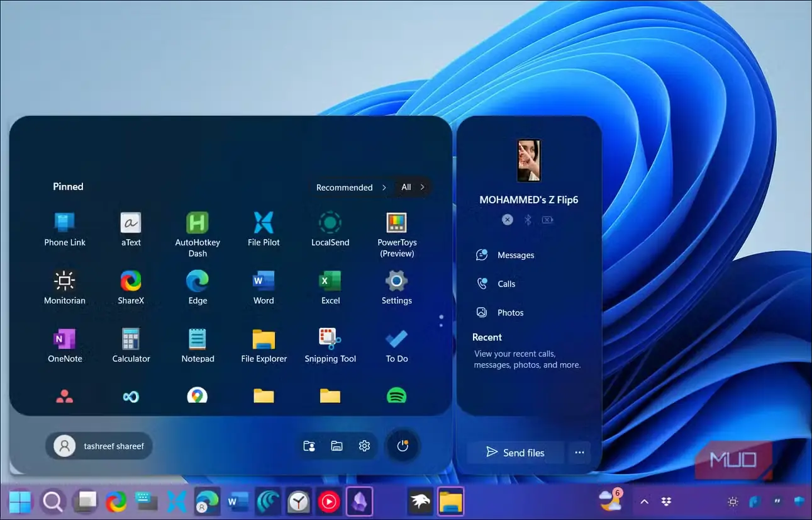Screen dimensions: 812x520
Task: Launch the Calculator app
Action: (131, 346)
